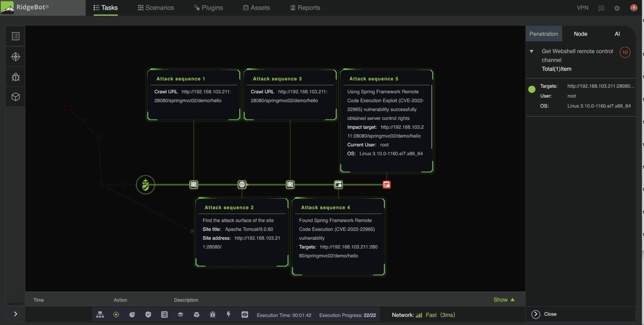Open the user avatar menu

point(634,8)
